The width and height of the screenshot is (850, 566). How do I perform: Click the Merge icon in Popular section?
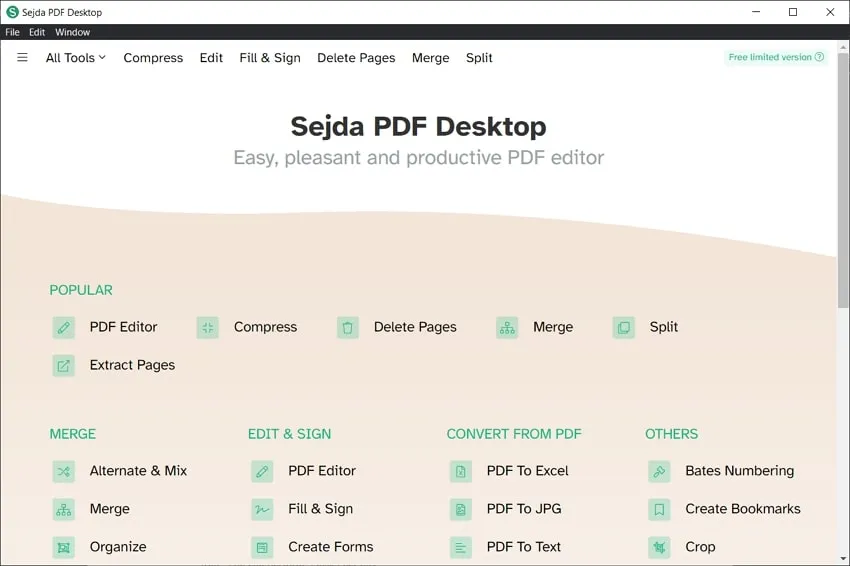507,327
